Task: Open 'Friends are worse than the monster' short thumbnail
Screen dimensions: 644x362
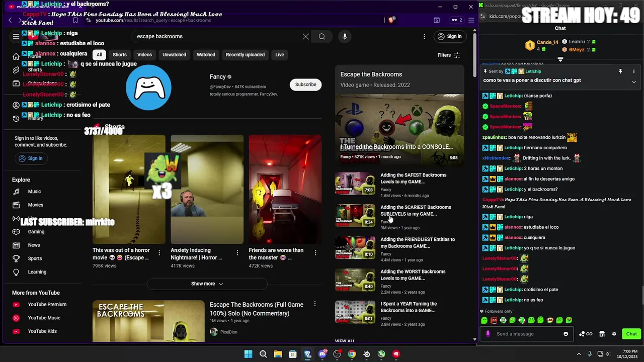Action: (285, 189)
